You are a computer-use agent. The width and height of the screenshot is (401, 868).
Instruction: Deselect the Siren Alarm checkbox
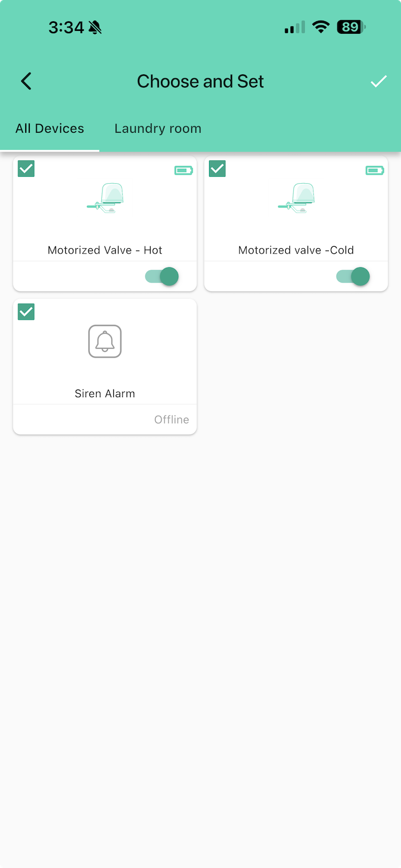click(26, 312)
